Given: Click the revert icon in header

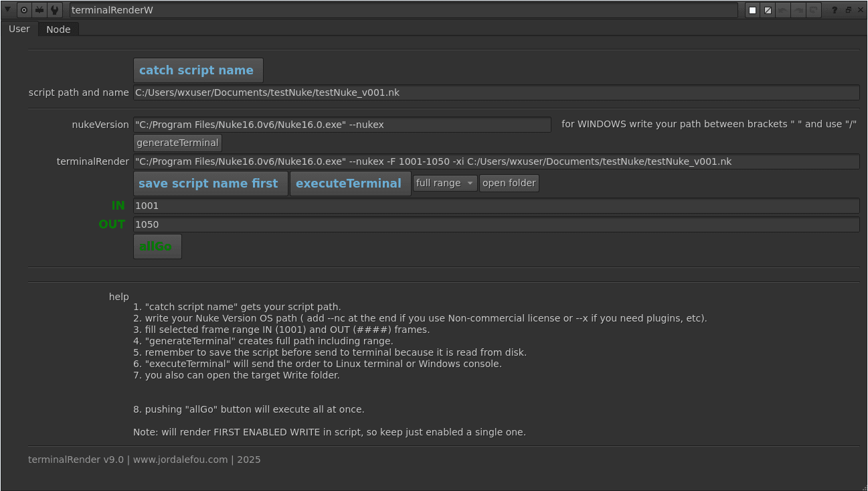Looking at the screenshot, I should tap(814, 10).
